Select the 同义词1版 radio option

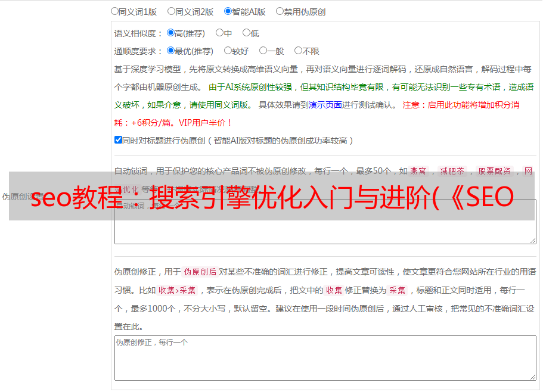114,11
